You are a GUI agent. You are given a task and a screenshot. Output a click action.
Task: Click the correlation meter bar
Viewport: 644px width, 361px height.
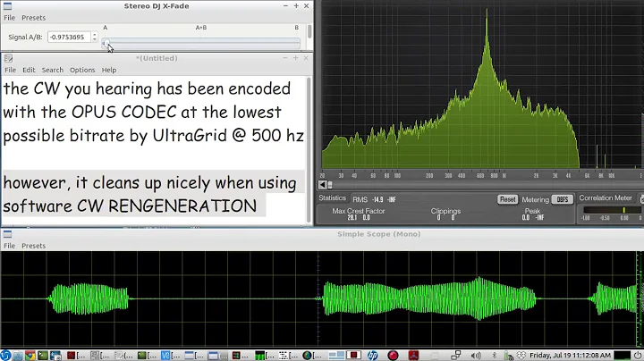[612, 210]
